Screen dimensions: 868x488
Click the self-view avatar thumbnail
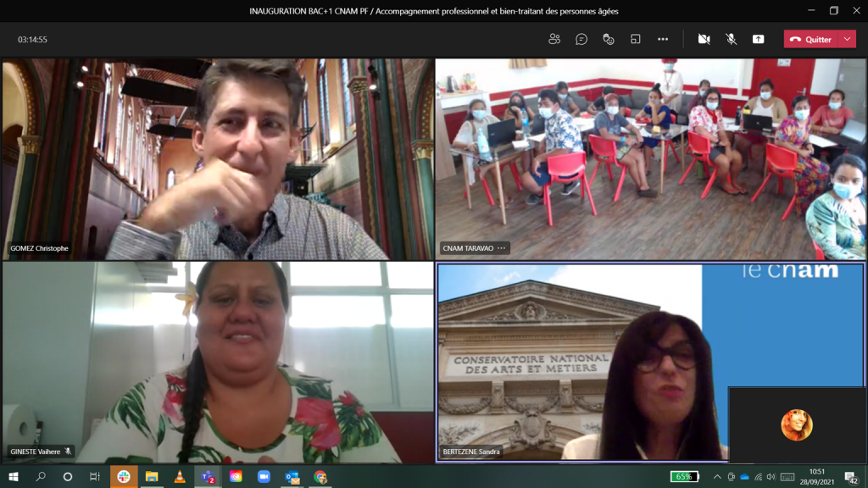pyautogui.click(x=797, y=424)
